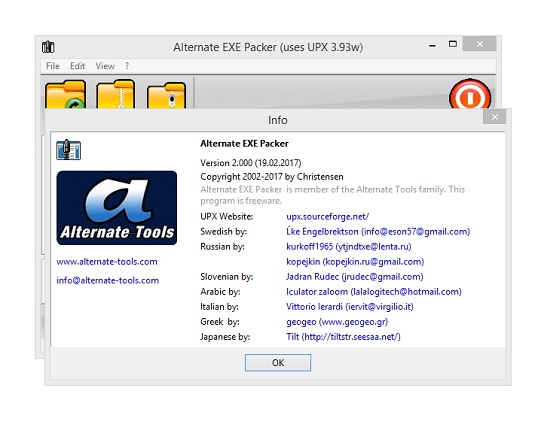Click the 'Italian by:' label

[219, 307]
